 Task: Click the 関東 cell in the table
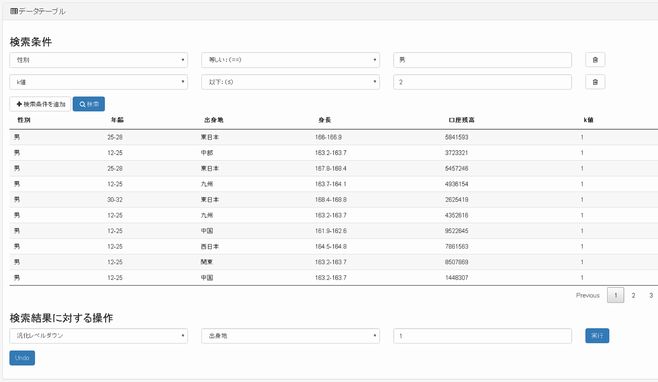pyautogui.click(x=207, y=262)
